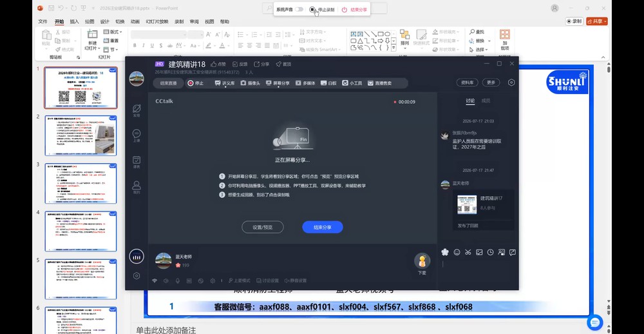
Task: Open the font name combo box
Action: pos(158,35)
